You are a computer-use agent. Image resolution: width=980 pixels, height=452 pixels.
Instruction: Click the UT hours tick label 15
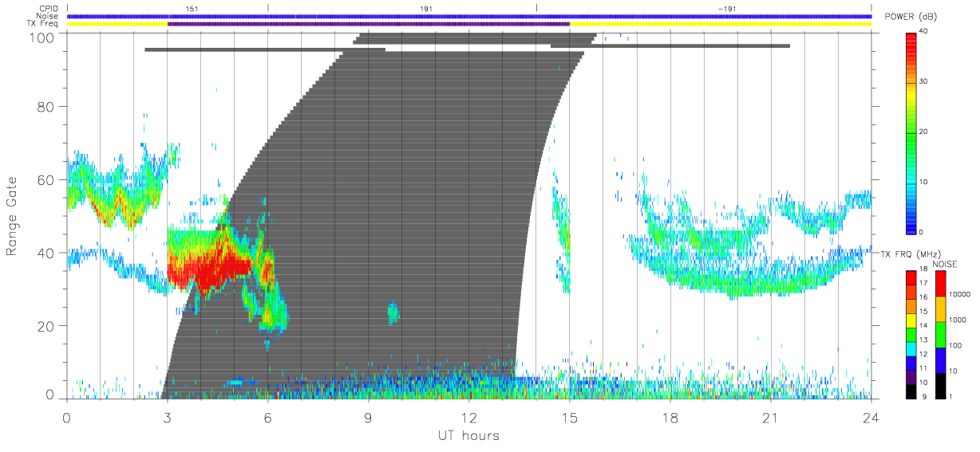[569, 417]
